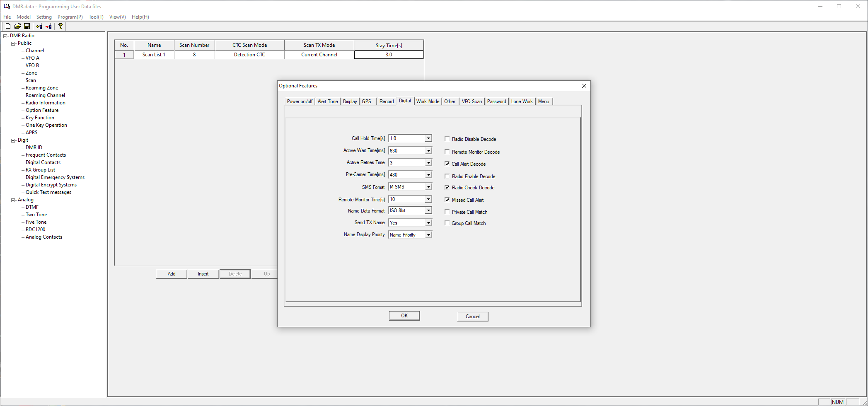
Task: Click the Open file folder icon
Action: click(x=17, y=26)
